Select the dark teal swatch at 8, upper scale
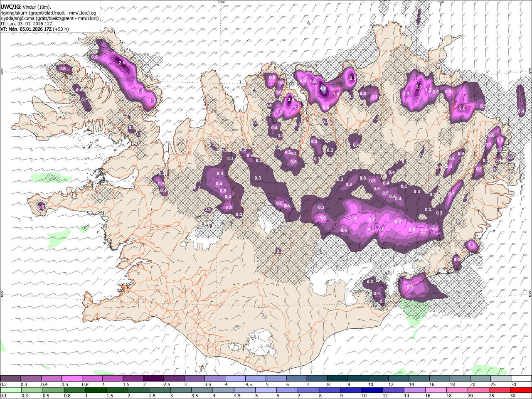532x399 pixels. (338, 379)
